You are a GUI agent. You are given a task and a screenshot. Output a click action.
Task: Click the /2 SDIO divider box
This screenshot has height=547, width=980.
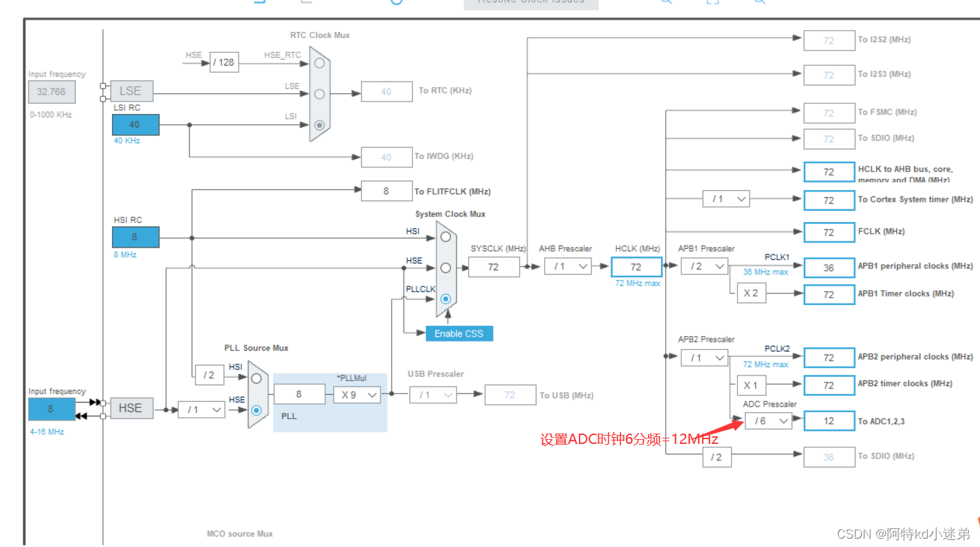tap(717, 457)
